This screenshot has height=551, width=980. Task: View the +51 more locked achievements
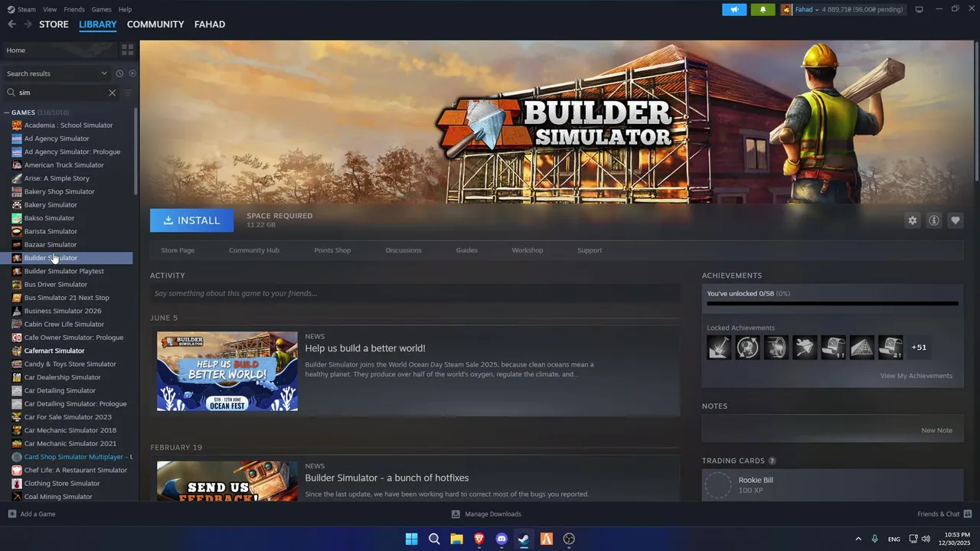919,347
